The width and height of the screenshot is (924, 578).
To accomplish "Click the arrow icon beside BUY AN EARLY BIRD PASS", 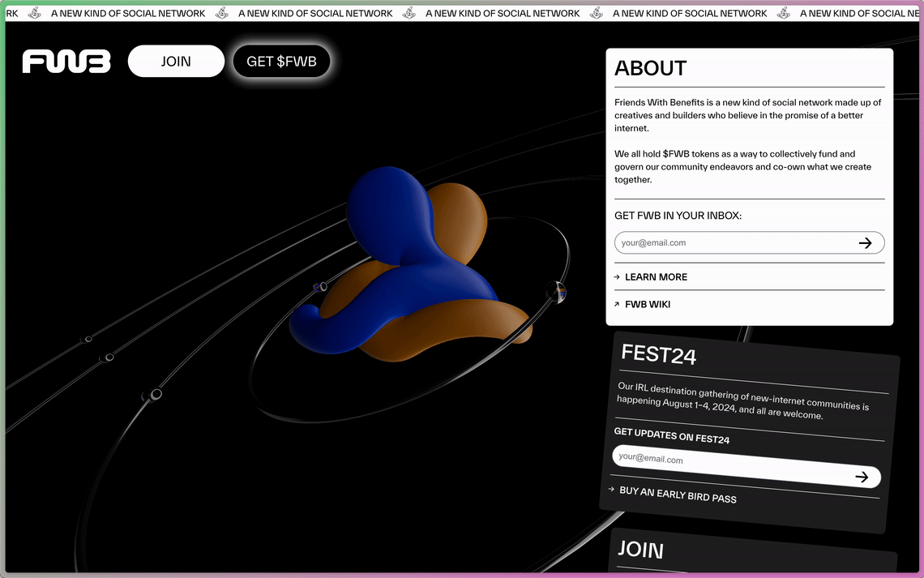I will 611,489.
